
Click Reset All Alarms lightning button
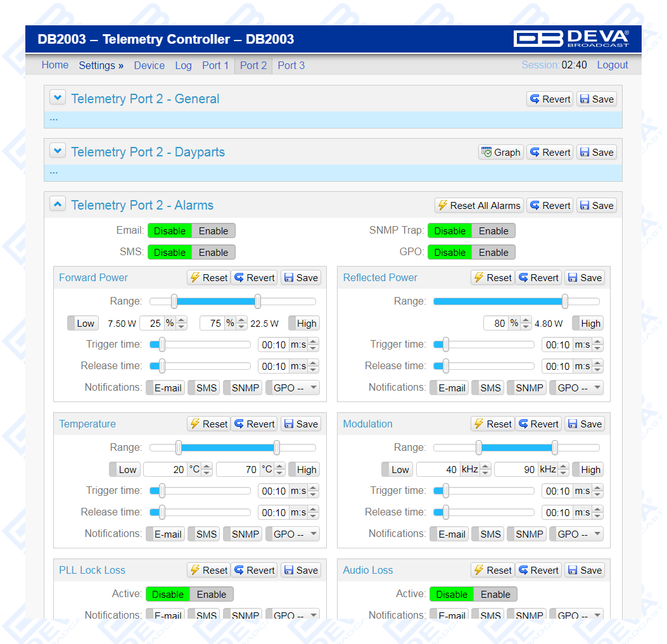click(x=478, y=205)
